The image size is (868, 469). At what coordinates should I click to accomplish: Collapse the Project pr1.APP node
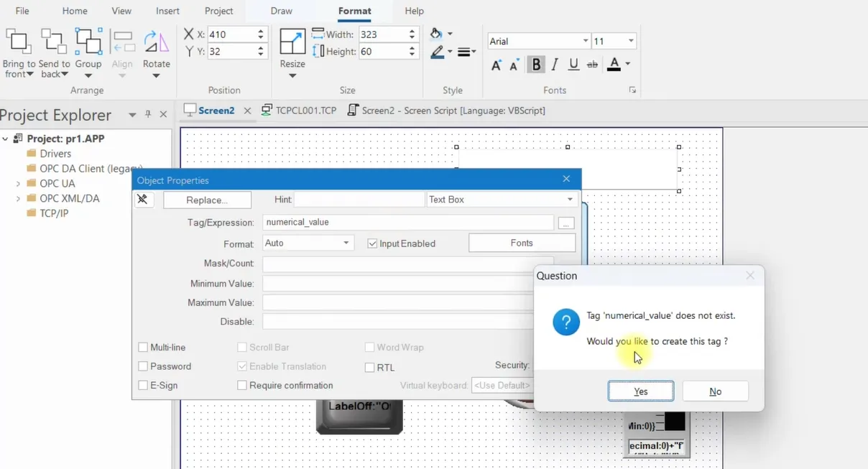click(6, 139)
